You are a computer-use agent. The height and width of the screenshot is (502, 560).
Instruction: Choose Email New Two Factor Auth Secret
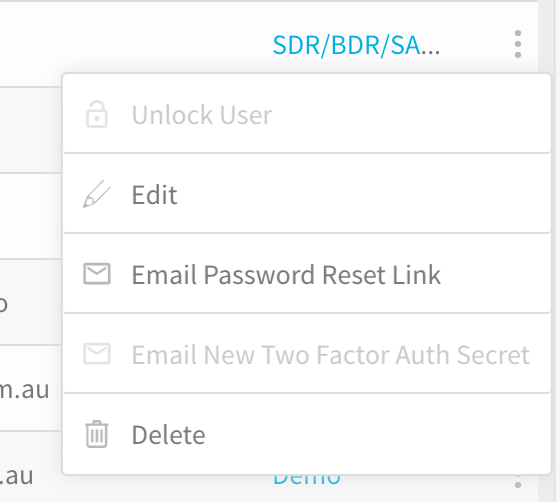(307, 354)
